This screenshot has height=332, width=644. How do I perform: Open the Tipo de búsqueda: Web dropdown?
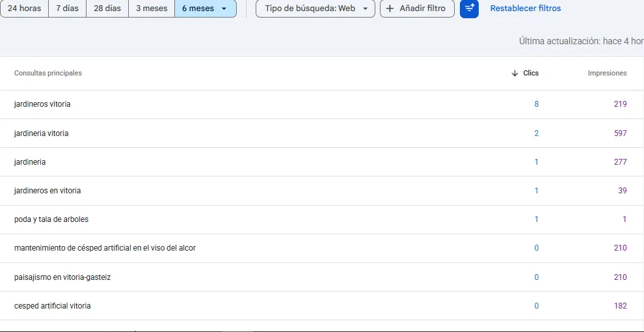coord(315,8)
